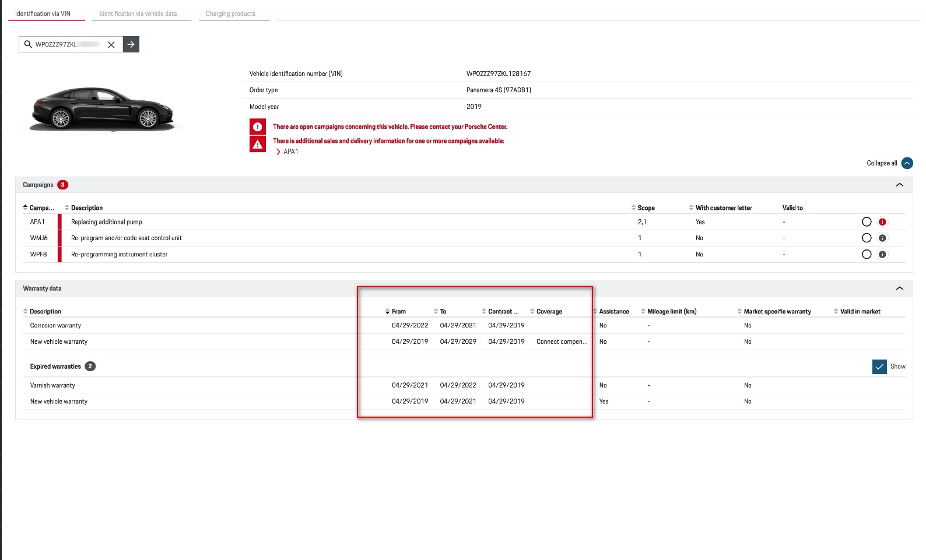This screenshot has width=926, height=560.
Task: Sort by Valid in market column
Action: [857, 312]
